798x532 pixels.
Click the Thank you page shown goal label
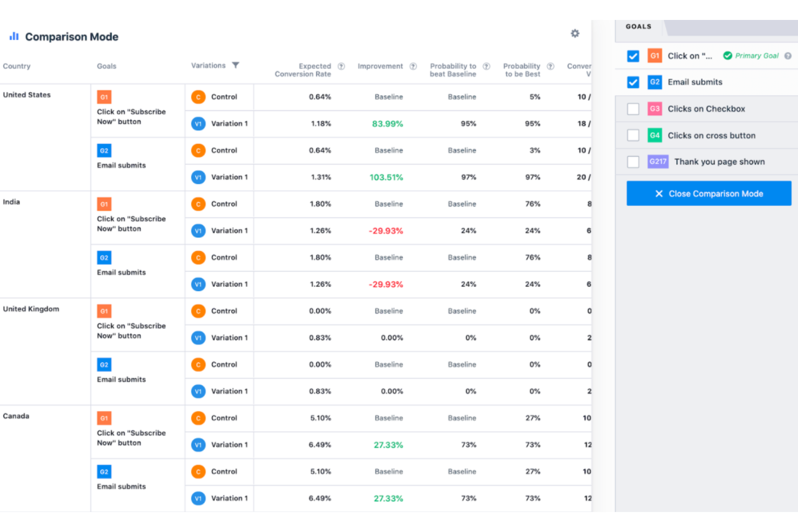(719, 162)
